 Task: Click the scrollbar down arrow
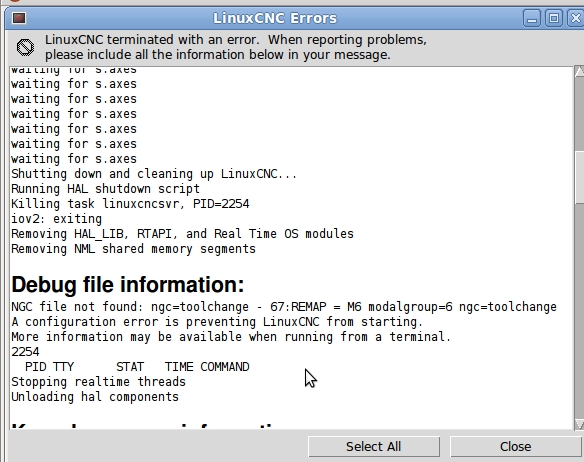pos(579,424)
